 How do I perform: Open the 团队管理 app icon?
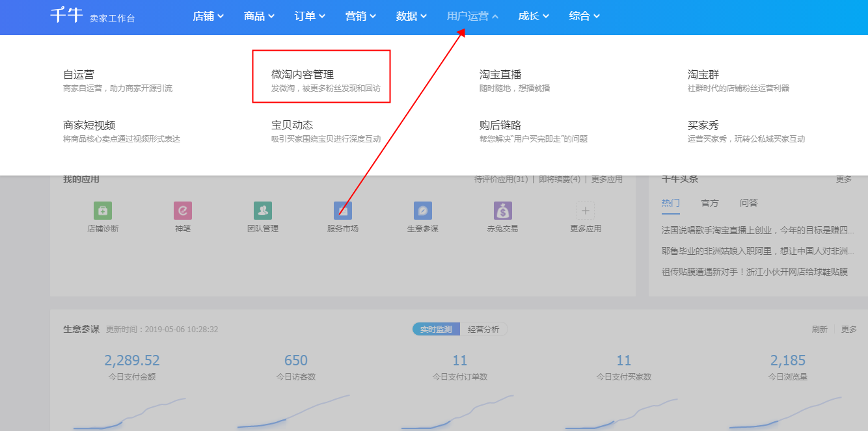pyautogui.click(x=263, y=211)
